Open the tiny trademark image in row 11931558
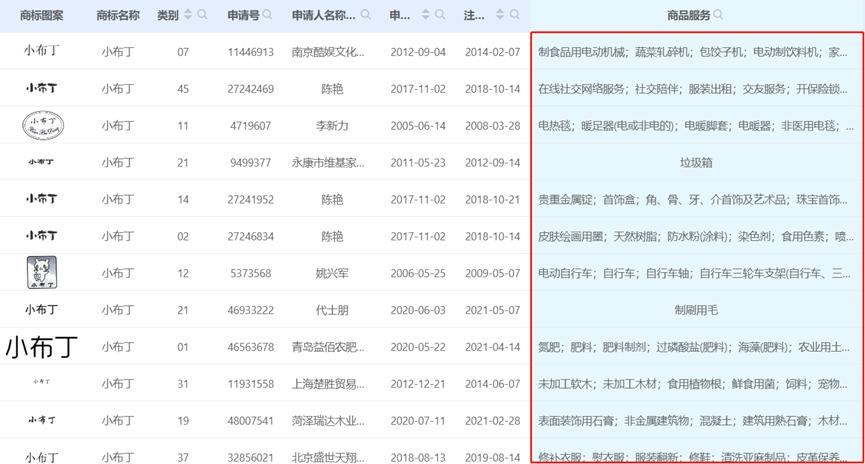The width and height of the screenshot is (865, 464). pos(41,382)
